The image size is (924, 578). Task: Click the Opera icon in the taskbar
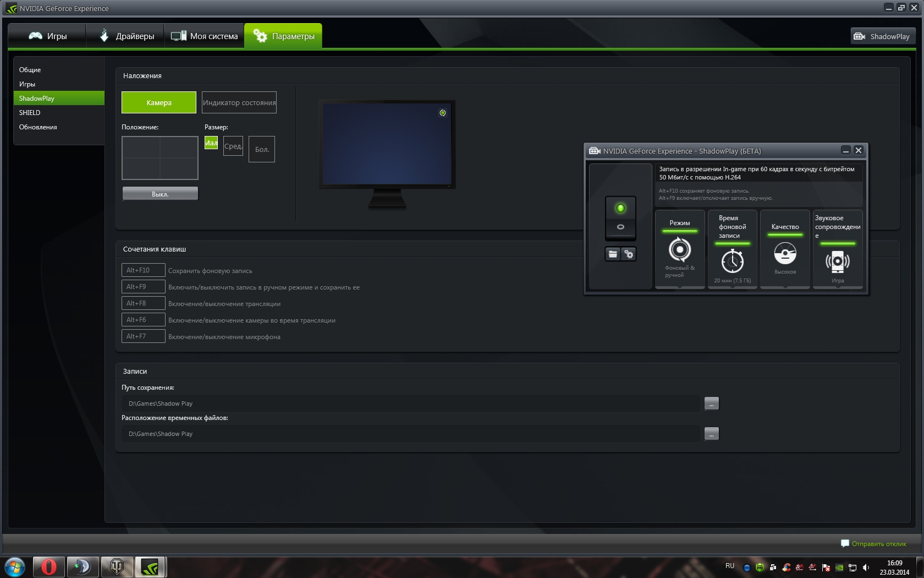point(49,566)
